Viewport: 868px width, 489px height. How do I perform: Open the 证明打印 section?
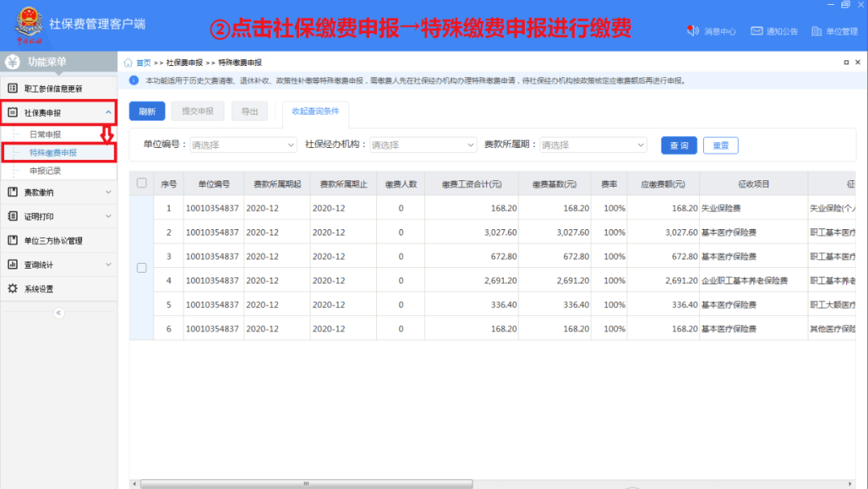[x=44, y=216]
